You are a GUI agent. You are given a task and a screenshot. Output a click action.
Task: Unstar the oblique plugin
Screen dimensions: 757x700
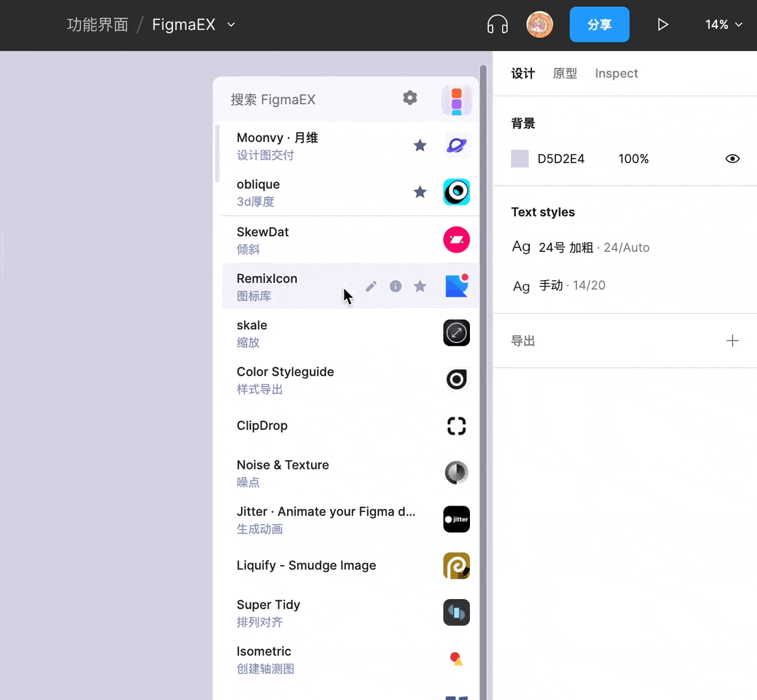(420, 192)
